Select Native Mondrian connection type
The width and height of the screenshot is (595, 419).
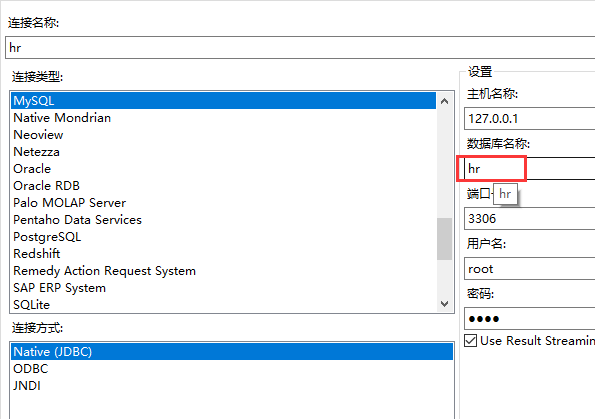click(224, 118)
